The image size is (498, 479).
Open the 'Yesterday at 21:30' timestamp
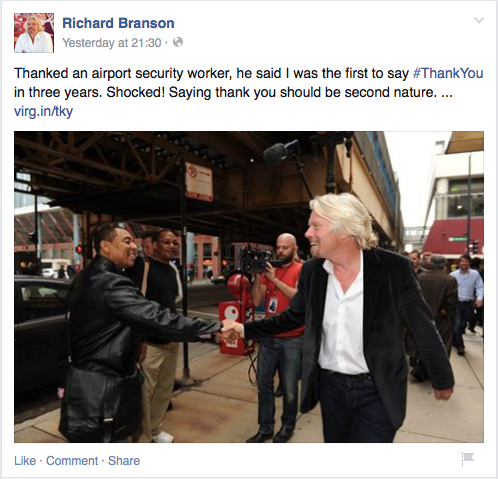coord(112,43)
